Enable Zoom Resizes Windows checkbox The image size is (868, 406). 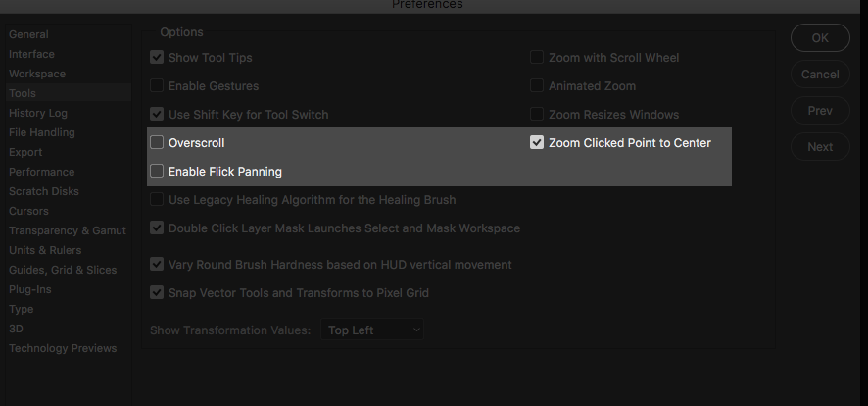[x=537, y=115]
